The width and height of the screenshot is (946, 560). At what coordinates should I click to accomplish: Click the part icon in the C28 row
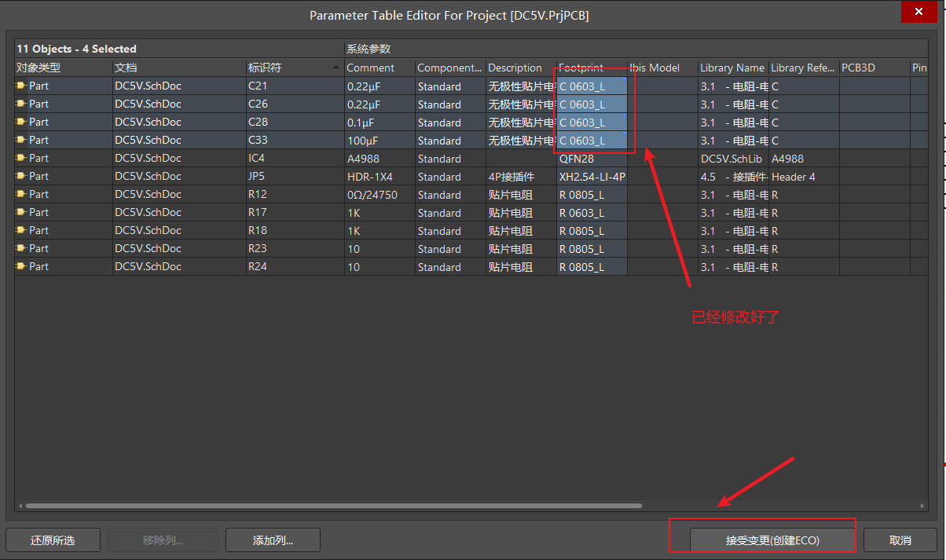coord(21,122)
